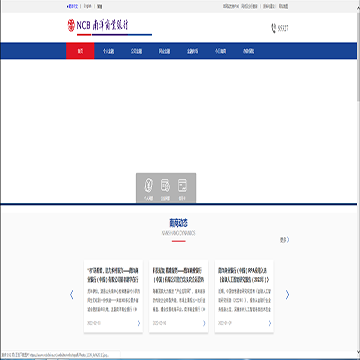The height and width of the screenshot is (360, 360).
Task: Open the card icon in the grey login box
Action: point(182,185)
